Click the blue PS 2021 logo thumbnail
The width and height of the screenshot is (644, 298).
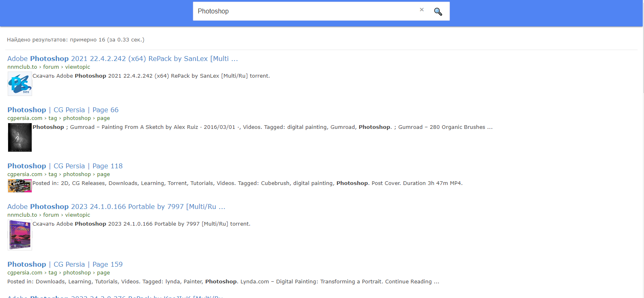[x=20, y=84]
